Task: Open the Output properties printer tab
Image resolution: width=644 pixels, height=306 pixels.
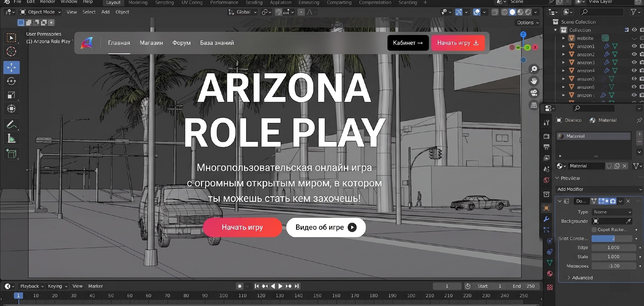Action: (546, 147)
